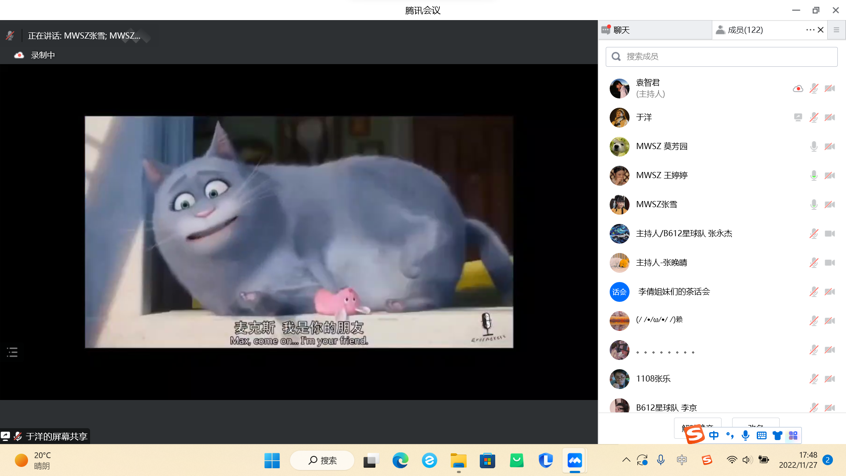Screen dimensions: 846x476
Task: Open Tencent Meeting icon in taskbar
Action: coord(574,460)
